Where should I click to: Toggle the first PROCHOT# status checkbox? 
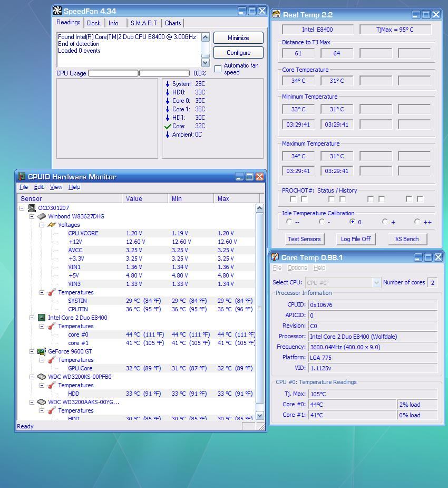coord(293,199)
